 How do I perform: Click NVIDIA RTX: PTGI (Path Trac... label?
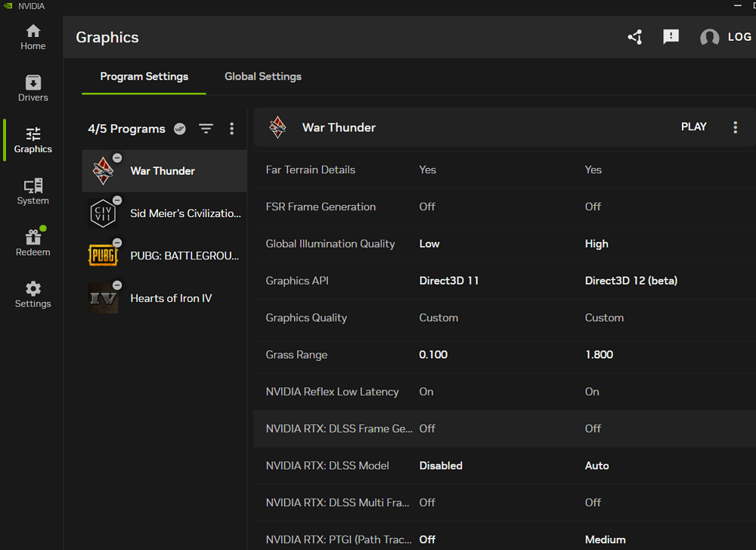click(x=339, y=540)
